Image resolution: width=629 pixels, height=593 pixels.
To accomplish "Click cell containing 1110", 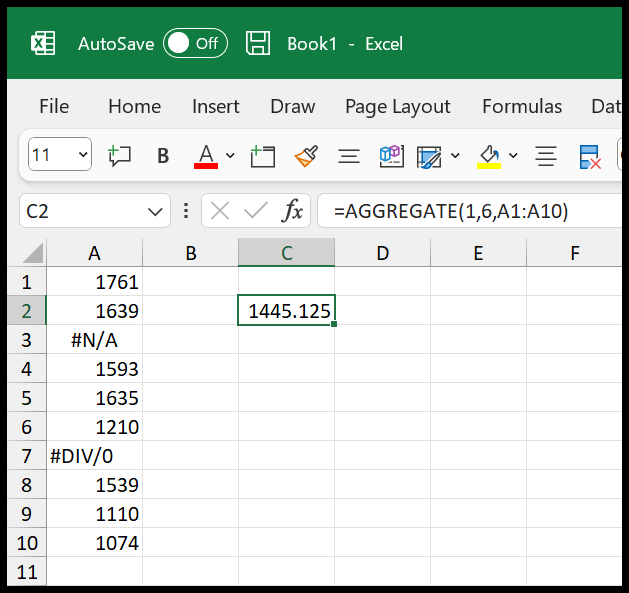I will coord(94,514).
